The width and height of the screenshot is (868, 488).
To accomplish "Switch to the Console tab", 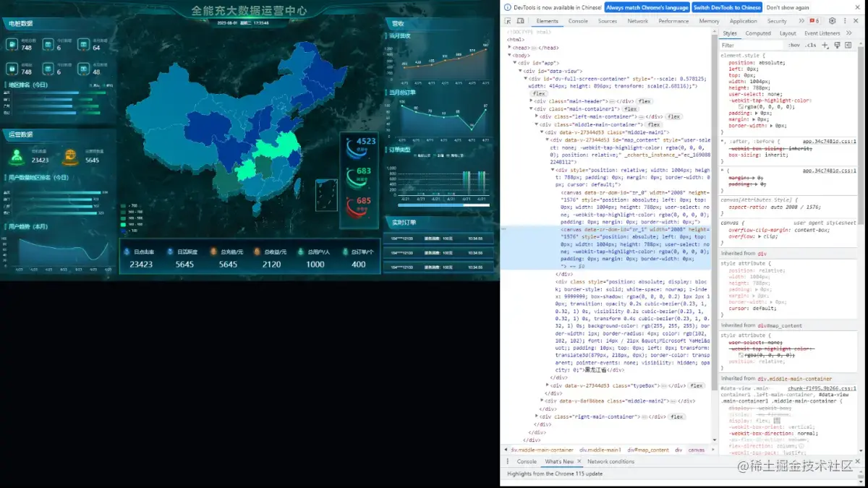I will click(x=578, y=21).
